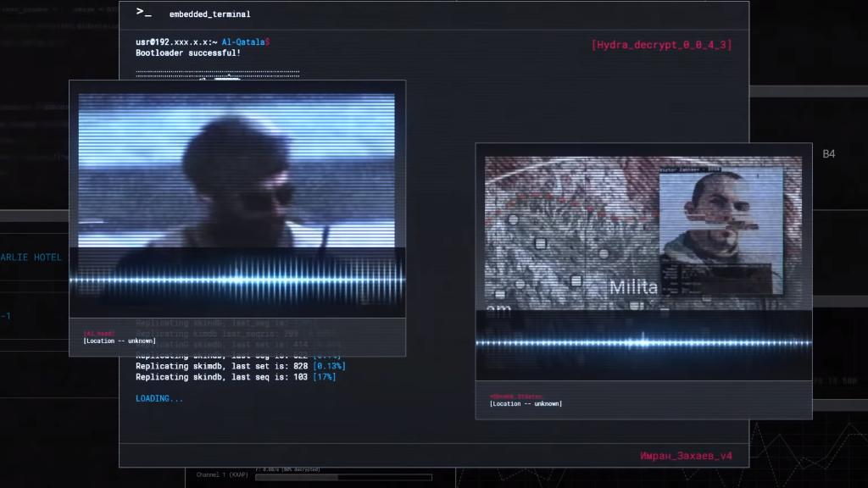
Task: Select the embedded_terminal title text
Action: point(210,14)
